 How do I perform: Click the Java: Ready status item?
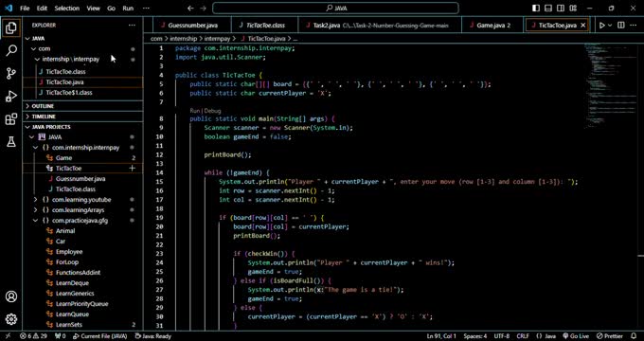152,336
